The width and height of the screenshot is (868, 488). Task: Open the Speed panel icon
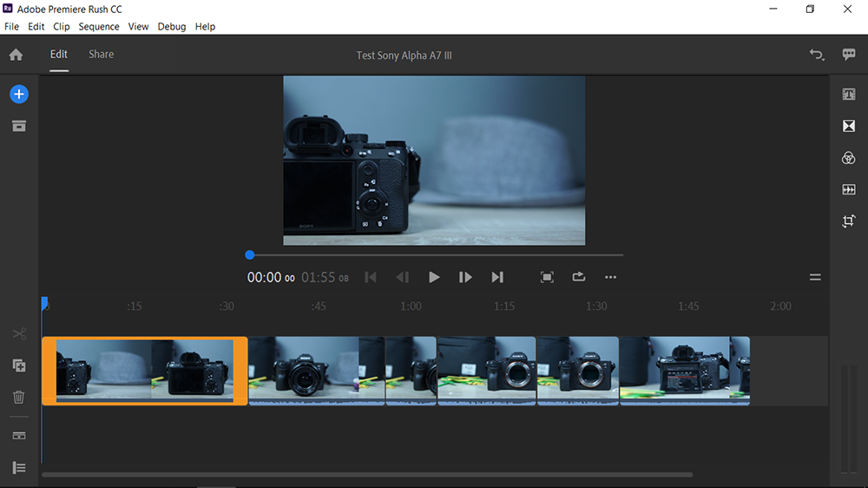point(849,189)
